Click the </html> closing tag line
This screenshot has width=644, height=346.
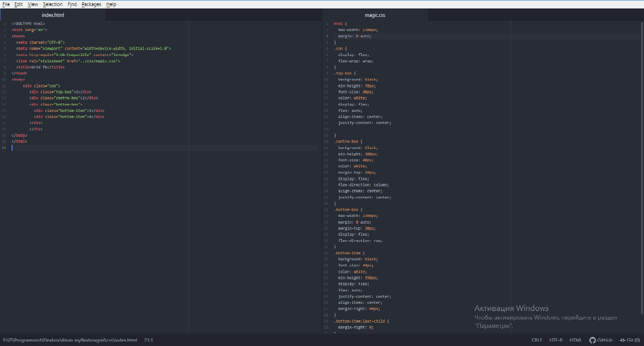(x=19, y=142)
